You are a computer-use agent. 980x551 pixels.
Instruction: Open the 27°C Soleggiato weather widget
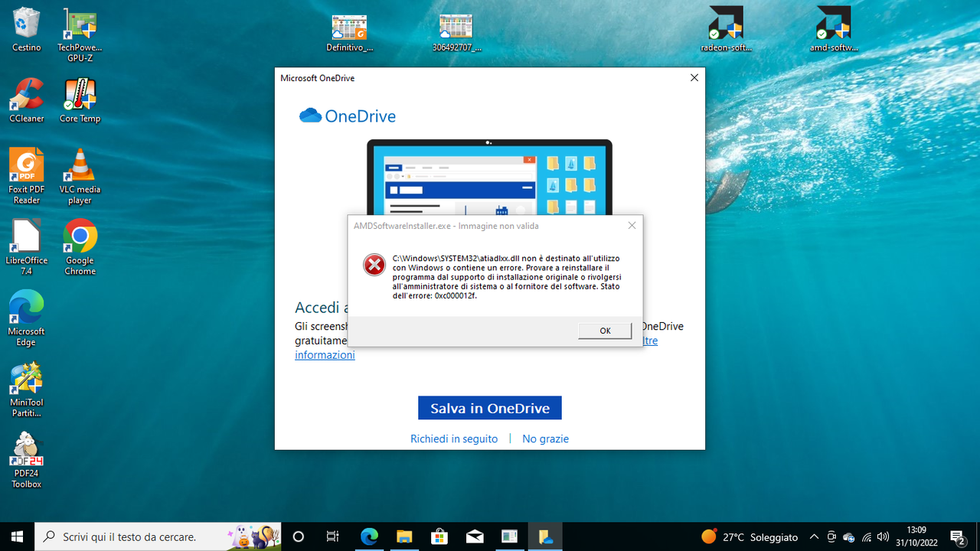(750, 536)
